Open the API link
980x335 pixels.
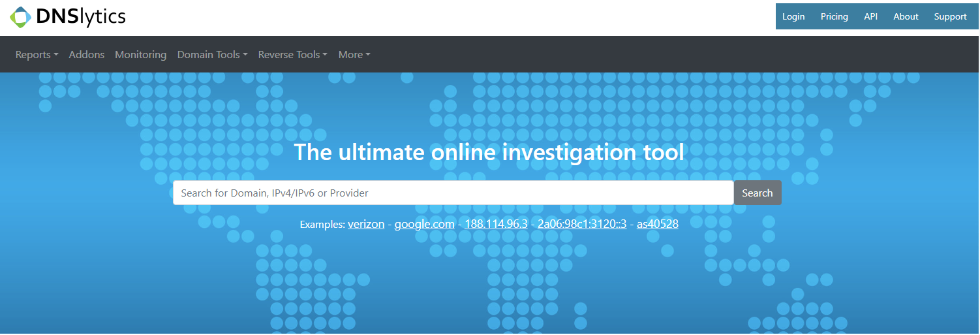pyautogui.click(x=870, y=16)
